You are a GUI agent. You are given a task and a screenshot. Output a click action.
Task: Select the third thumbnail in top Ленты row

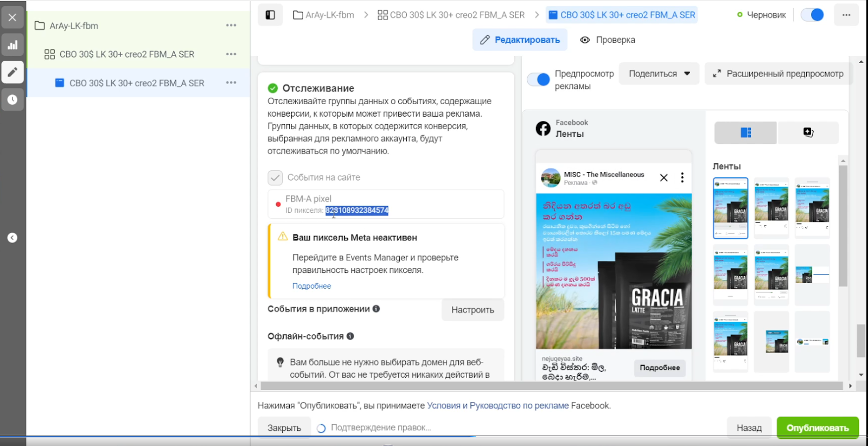coord(812,208)
